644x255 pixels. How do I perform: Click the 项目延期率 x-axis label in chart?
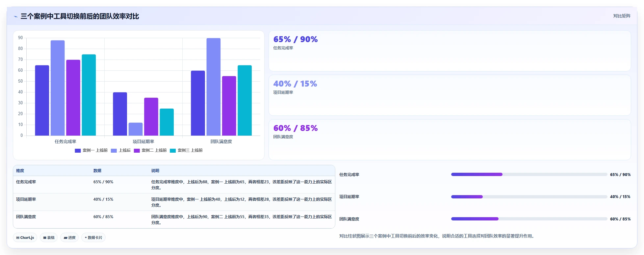coord(143,141)
